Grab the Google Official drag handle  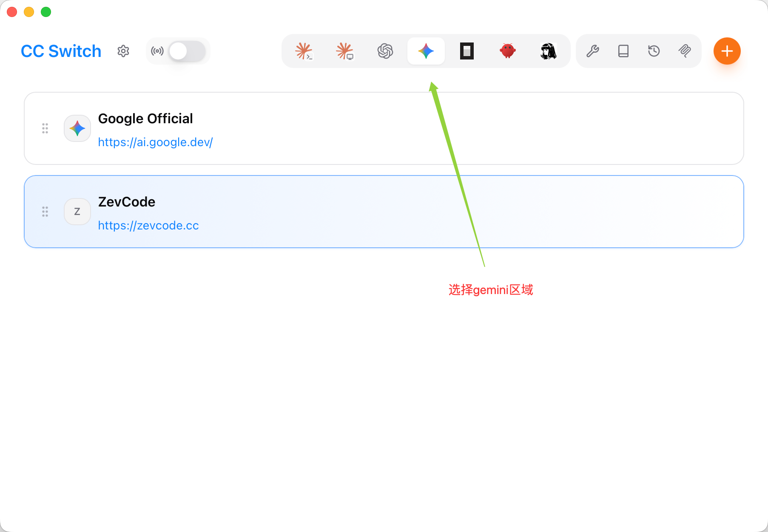[45, 128]
